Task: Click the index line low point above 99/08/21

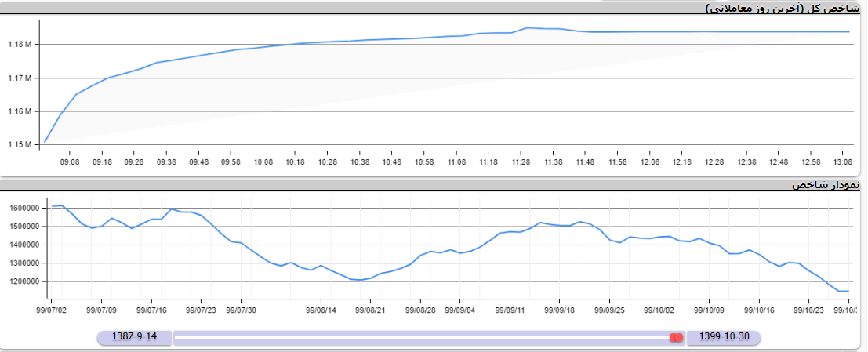Action: tap(361, 280)
